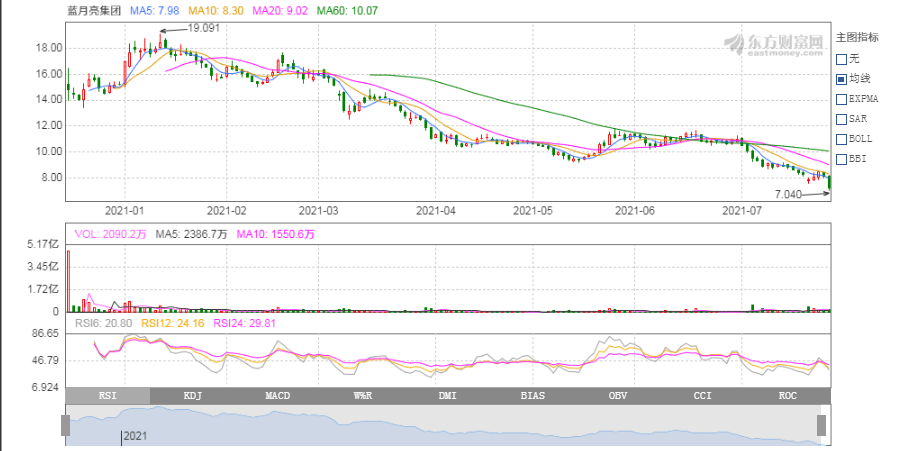Enable the SAR indicator checkbox
The height and width of the screenshot is (451, 906).
[841, 119]
